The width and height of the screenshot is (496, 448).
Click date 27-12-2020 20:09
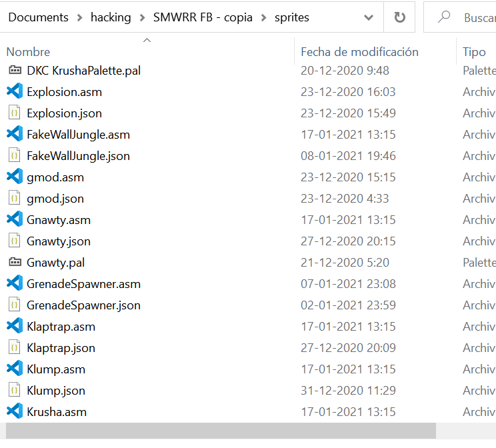click(348, 348)
